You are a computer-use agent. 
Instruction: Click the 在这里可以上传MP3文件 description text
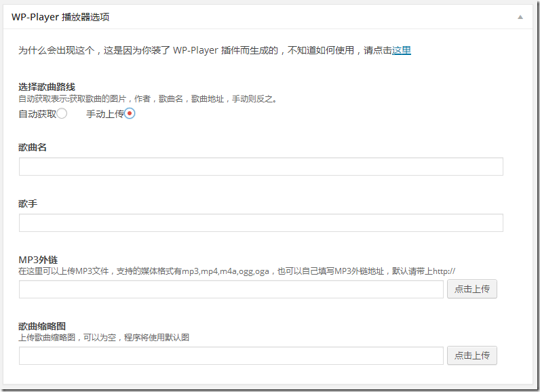(237, 271)
